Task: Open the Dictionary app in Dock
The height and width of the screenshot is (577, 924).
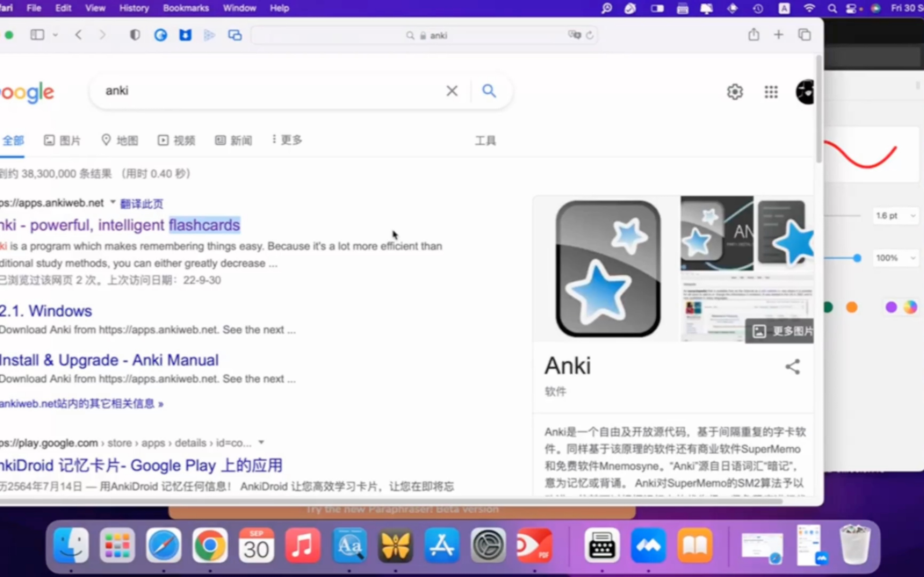Action: [x=350, y=545]
